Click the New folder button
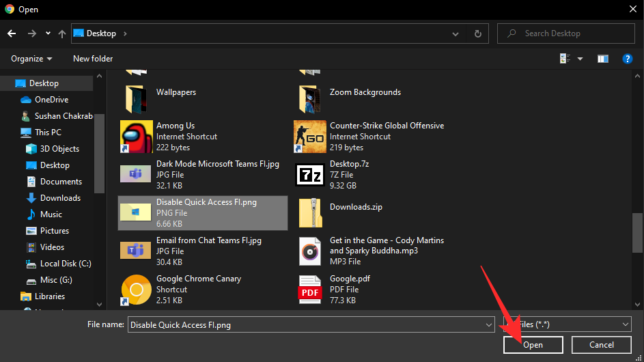644x362 pixels. pyautogui.click(x=93, y=59)
